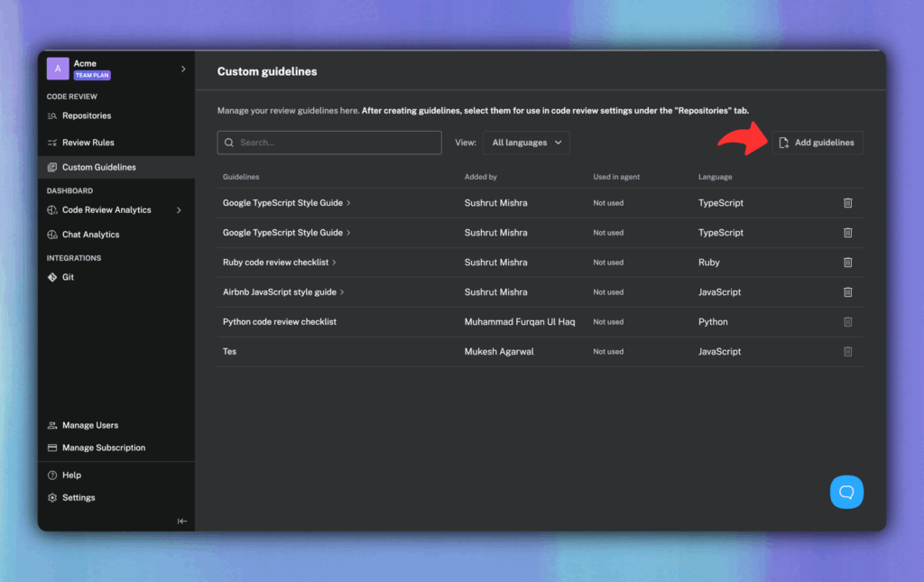Open the All languages view dropdown
The width and height of the screenshot is (924, 582).
point(526,143)
